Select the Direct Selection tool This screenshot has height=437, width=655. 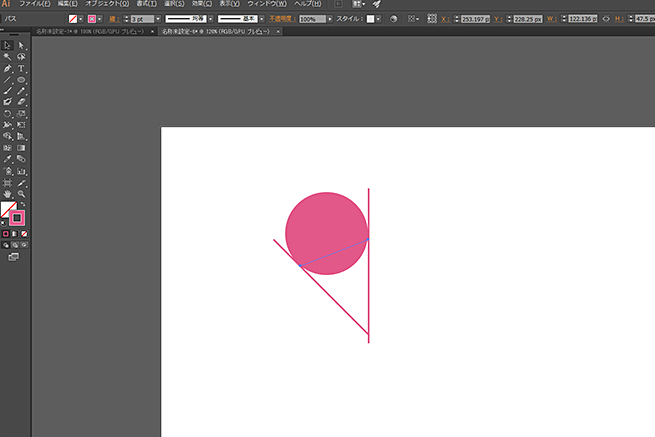coord(21,45)
